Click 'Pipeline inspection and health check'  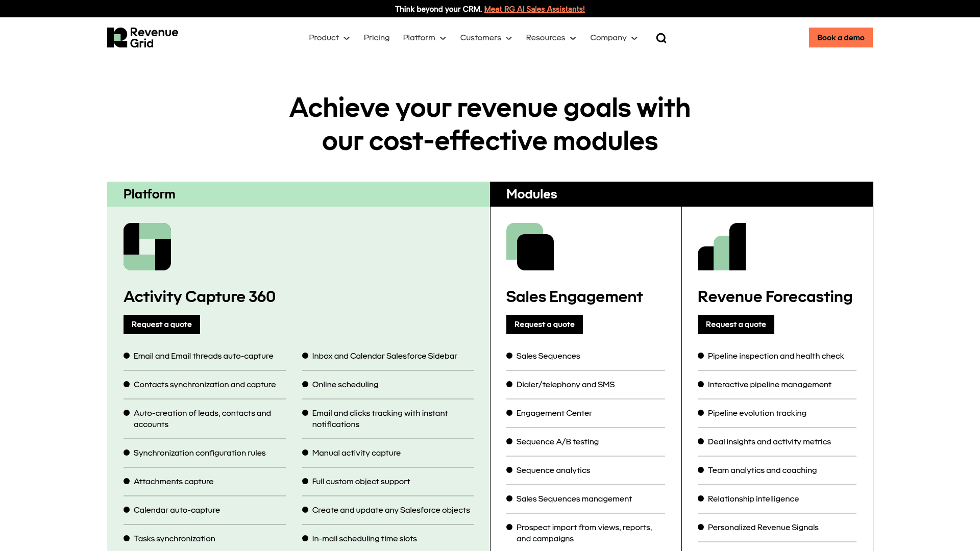pos(776,356)
